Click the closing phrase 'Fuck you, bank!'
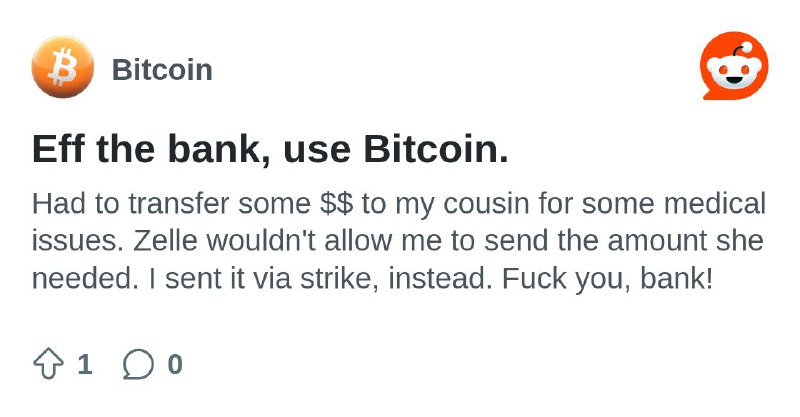The height and width of the screenshot is (417, 800). [x=608, y=279]
